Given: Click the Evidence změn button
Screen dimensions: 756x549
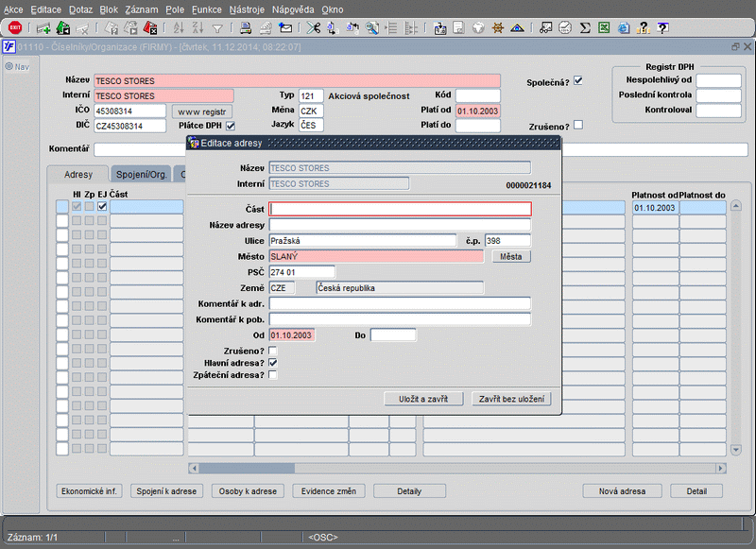Looking at the screenshot, I should coord(328,491).
